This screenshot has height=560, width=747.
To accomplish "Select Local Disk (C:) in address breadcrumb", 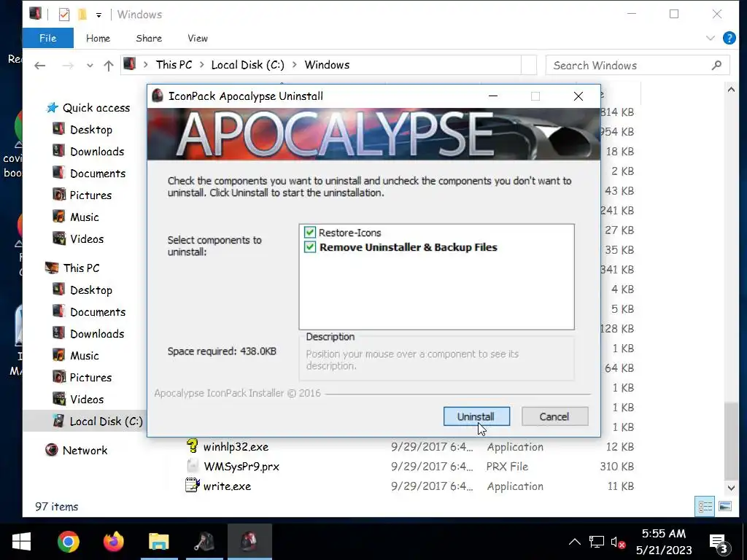I will point(248,65).
